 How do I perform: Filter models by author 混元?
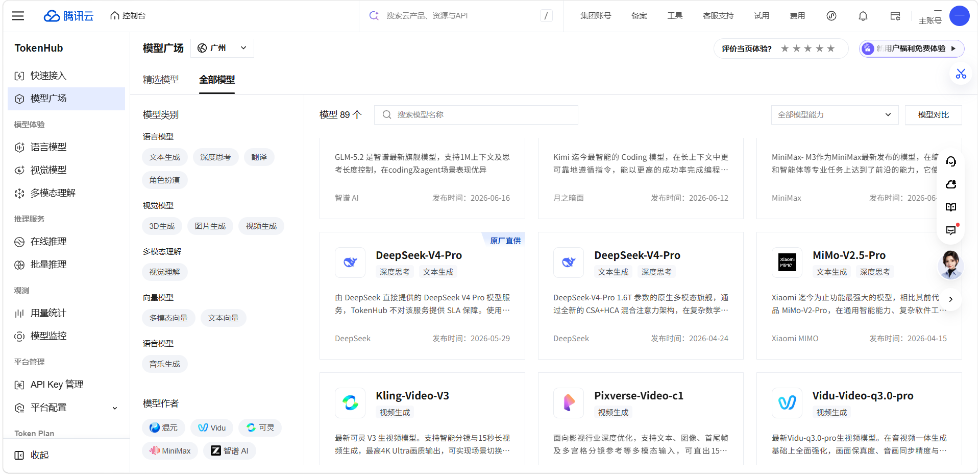(x=164, y=428)
